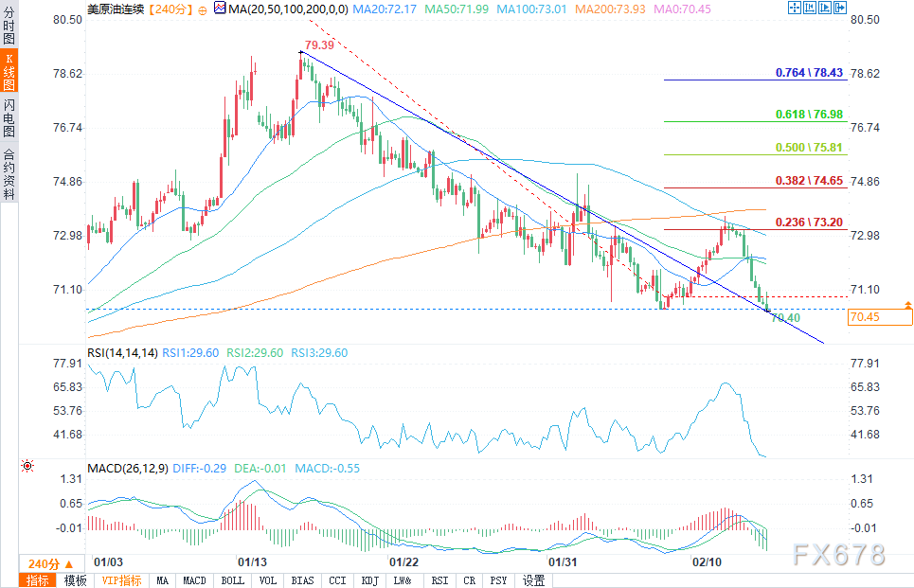Screen dimensions: 914x588
Task: Select the K线图 side tab
Action: pyautogui.click(x=9, y=77)
